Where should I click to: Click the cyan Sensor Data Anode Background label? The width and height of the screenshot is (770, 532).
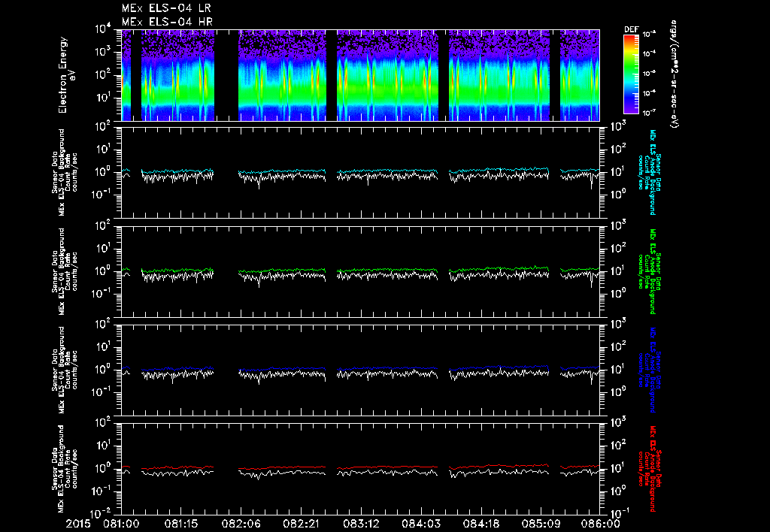tap(649, 172)
